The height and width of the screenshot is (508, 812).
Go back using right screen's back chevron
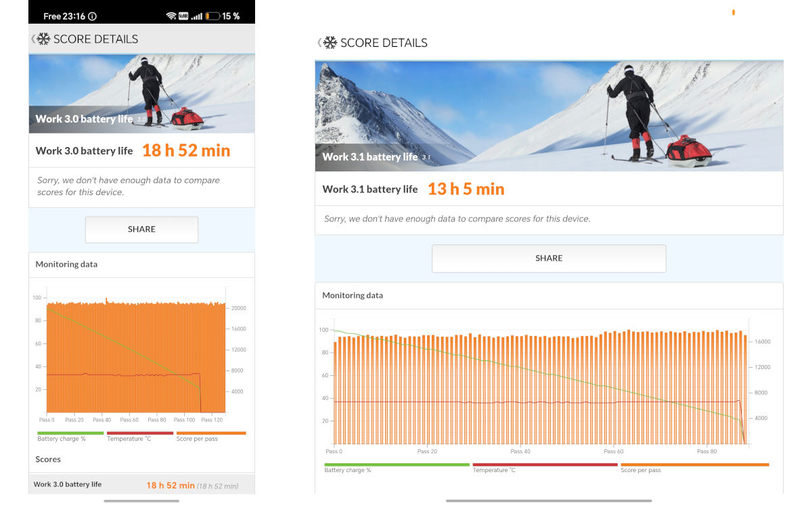click(x=319, y=43)
